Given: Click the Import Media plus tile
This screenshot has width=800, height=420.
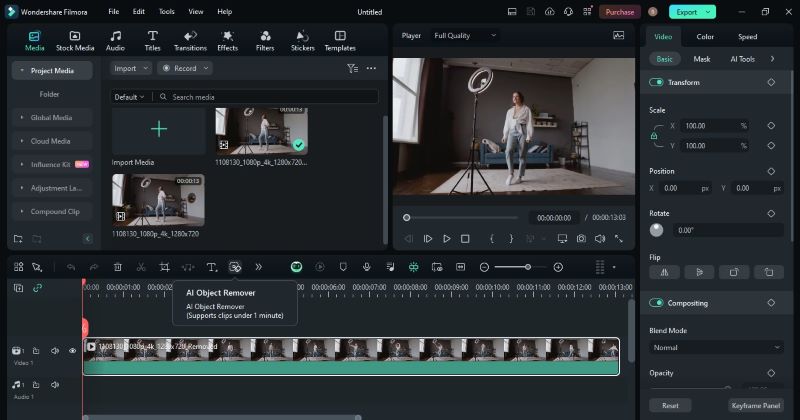Looking at the screenshot, I should pos(159,129).
